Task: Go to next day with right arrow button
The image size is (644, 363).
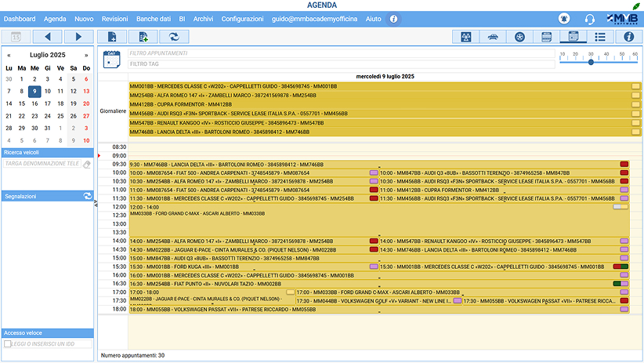Action: pos(77,36)
